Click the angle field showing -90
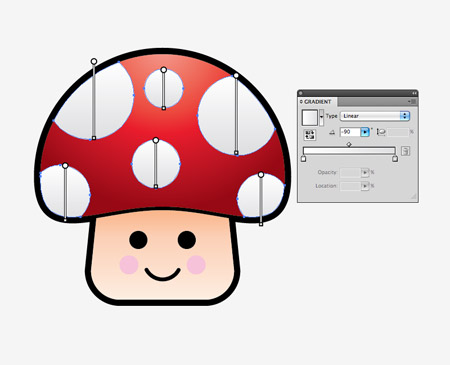This screenshot has width=450, height=365. [x=350, y=132]
